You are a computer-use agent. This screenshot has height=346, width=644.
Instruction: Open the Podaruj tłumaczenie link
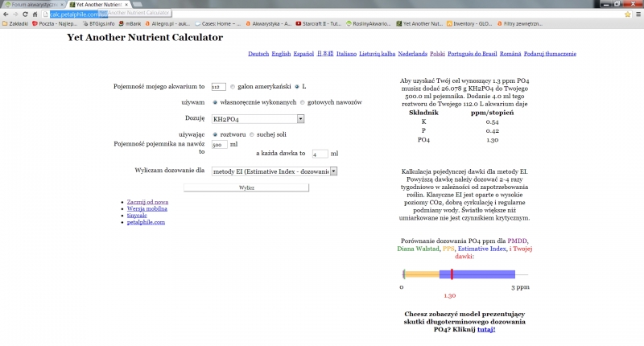click(x=550, y=54)
